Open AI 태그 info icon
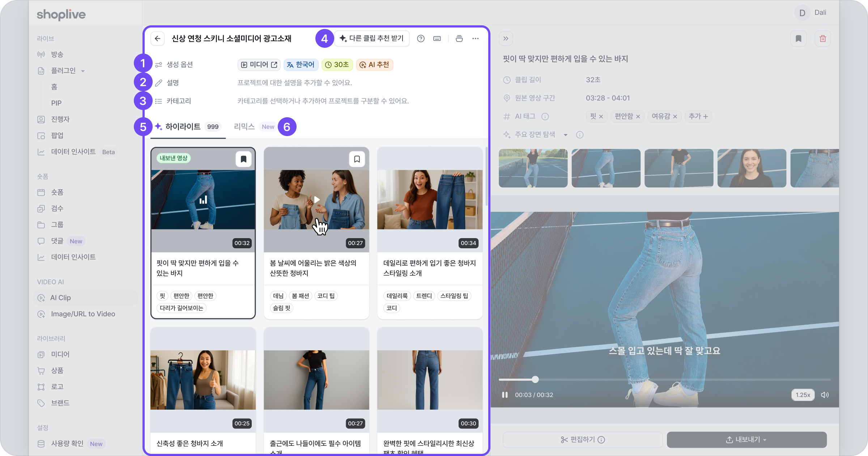868x456 pixels. (545, 116)
